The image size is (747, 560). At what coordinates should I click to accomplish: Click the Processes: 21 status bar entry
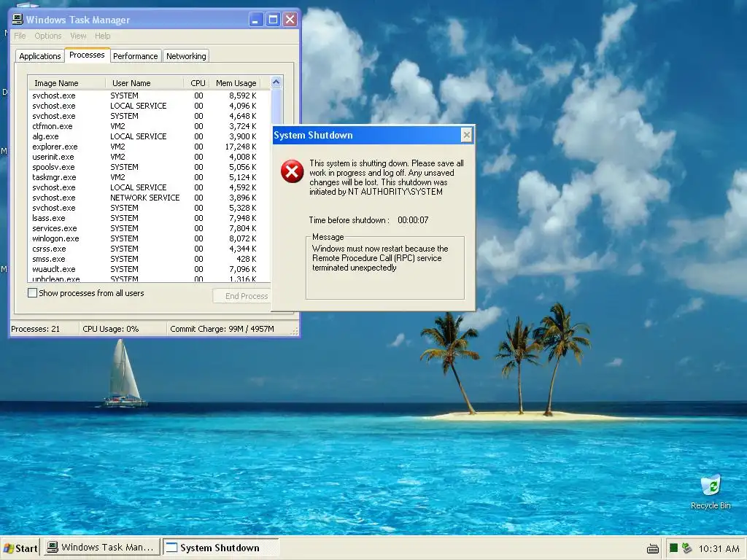[x=36, y=329]
